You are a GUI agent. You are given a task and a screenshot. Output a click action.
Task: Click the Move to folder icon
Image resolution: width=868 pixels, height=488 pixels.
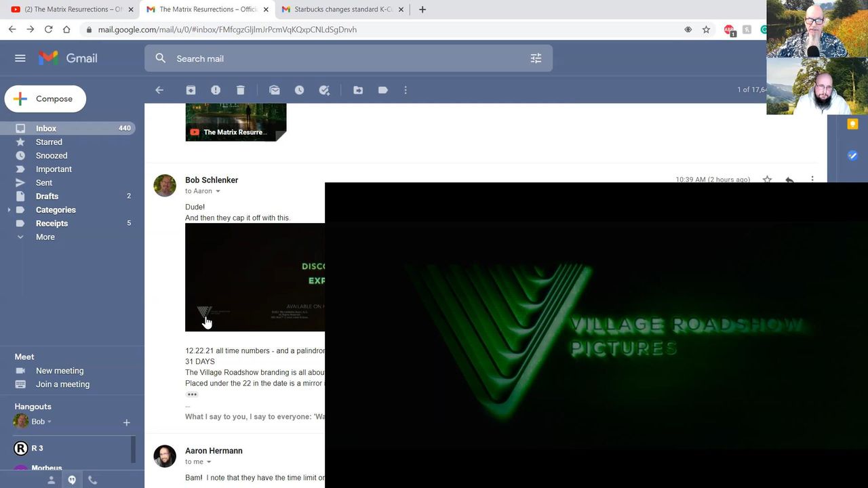tap(358, 90)
